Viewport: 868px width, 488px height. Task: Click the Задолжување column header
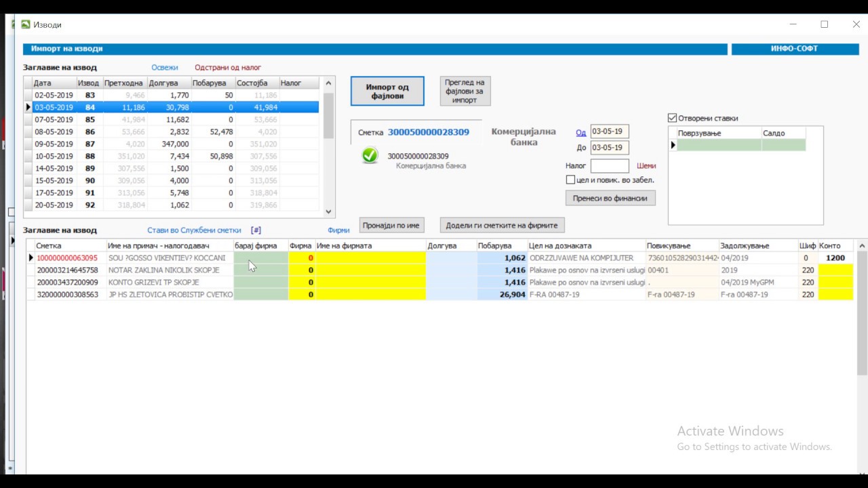tap(758, 246)
